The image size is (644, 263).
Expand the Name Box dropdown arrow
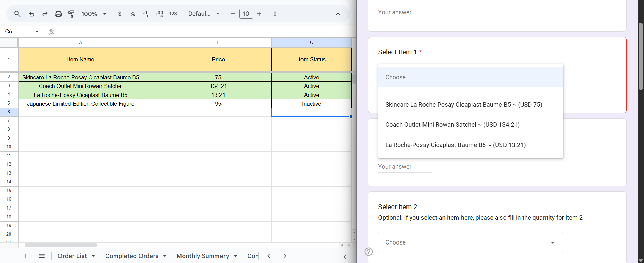tap(37, 32)
